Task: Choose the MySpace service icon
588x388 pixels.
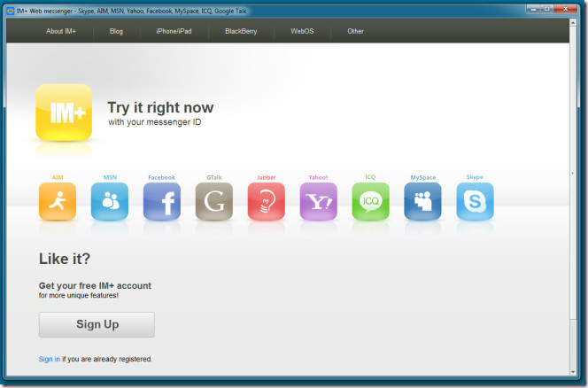Action: click(x=422, y=201)
